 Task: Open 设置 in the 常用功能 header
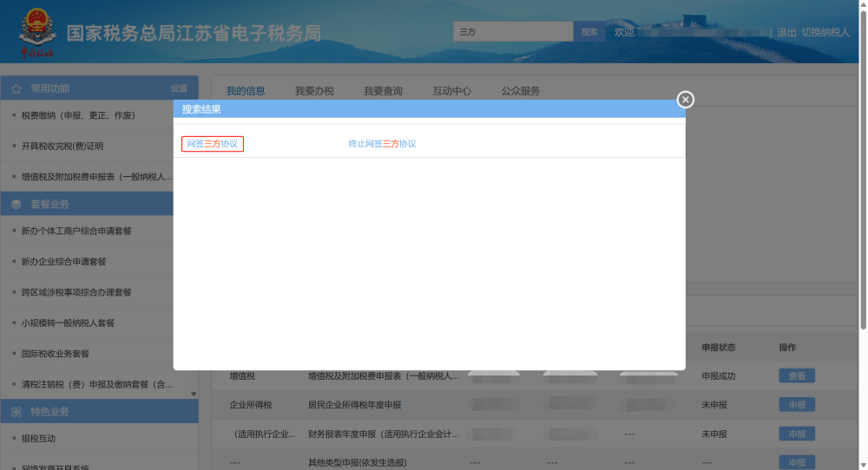pos(179,88)
